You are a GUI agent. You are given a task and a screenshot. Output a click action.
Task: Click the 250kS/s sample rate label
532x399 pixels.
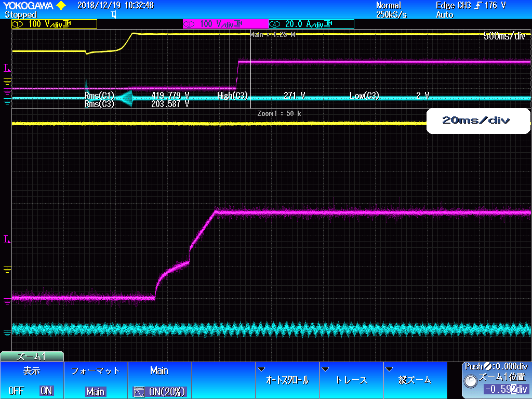(391, 15)
